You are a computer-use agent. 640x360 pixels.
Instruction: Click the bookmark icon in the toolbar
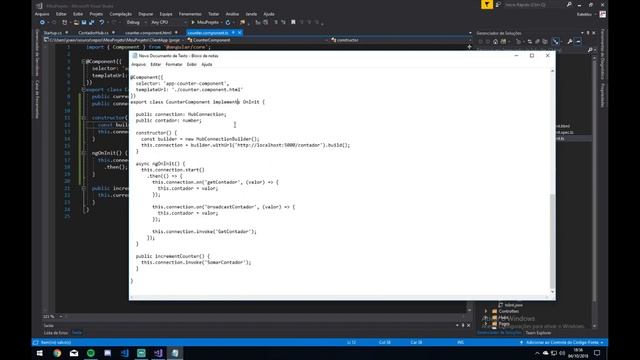click(x=293, y=22)
